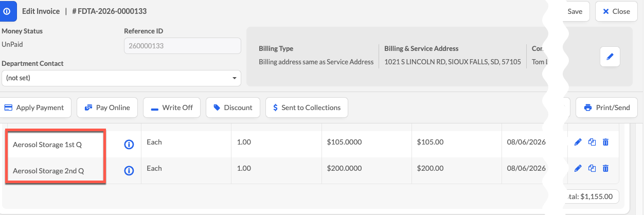Click the billing address 1021 S LINCOLN RD
This screenshot has width=644, height=215.
(453, 62)
